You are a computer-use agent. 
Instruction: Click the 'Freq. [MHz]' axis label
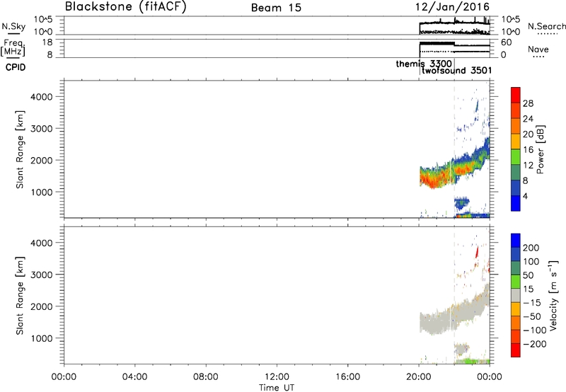point(13,47)
